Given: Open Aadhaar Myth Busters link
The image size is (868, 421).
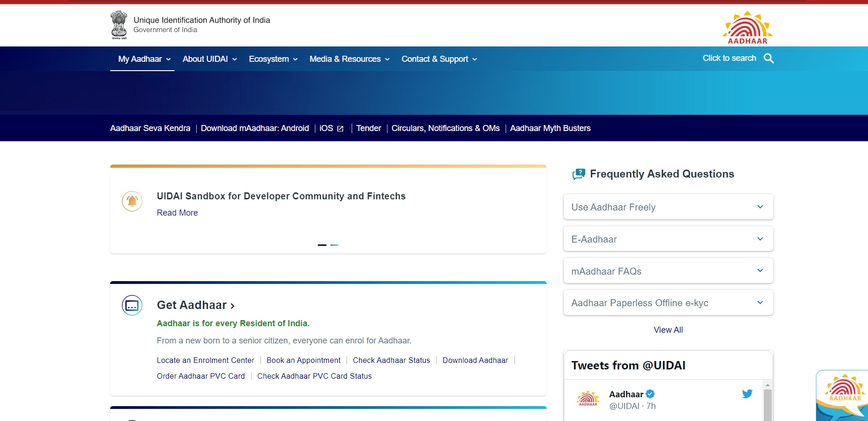Looking at the screenshot, I should [x=550, y=128].
